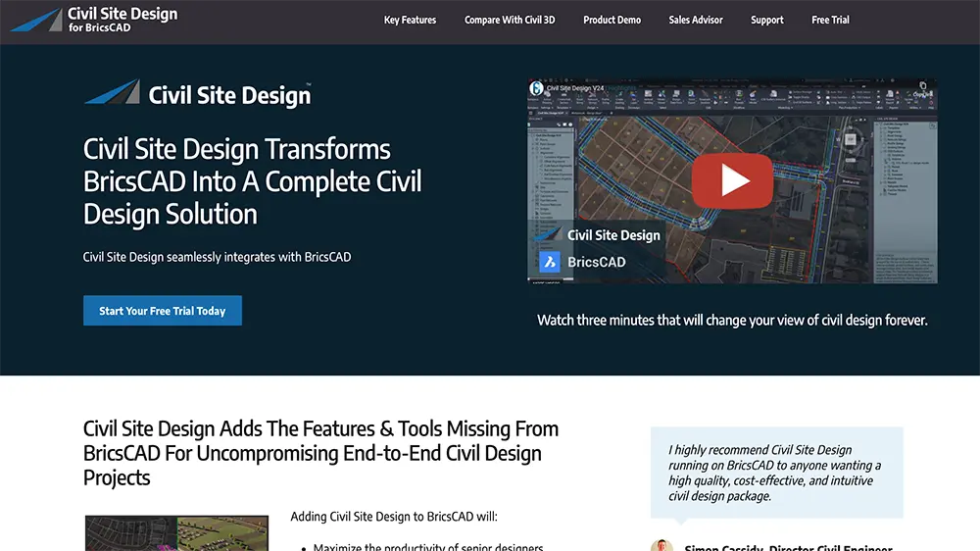This screenshot has height=551, width=980.
Task: Click the Simon Cassidy testimonial avatar
Action: 661,545
